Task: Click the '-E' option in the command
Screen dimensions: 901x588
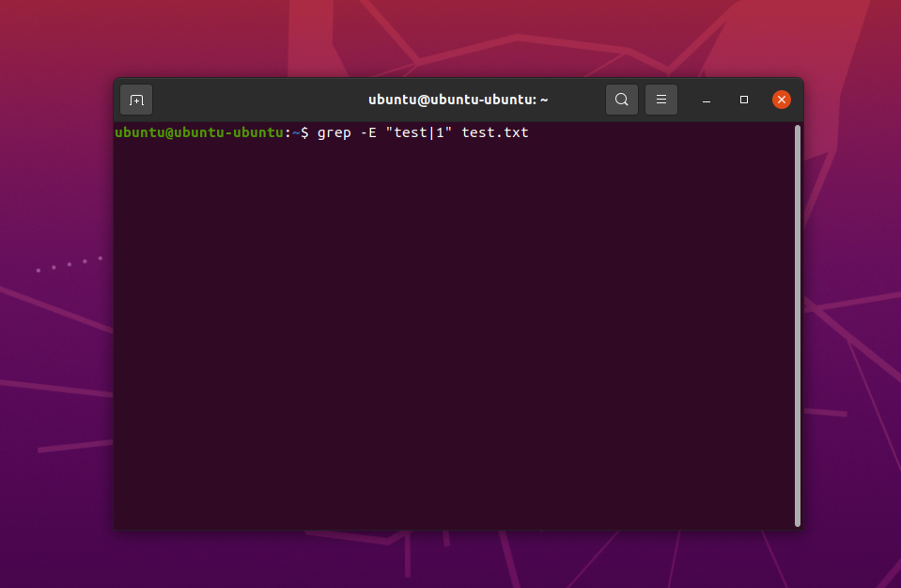Action: (x=368, y=132)
